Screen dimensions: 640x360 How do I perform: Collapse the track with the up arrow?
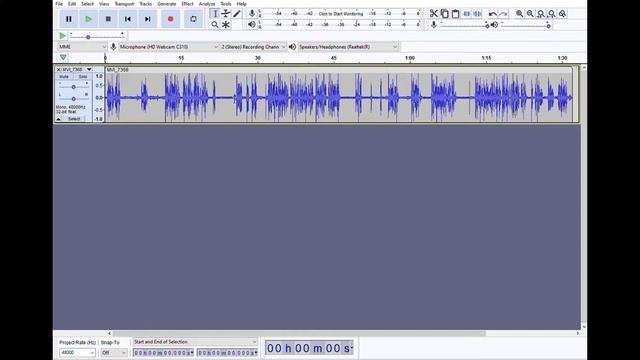tap(58, 119)
